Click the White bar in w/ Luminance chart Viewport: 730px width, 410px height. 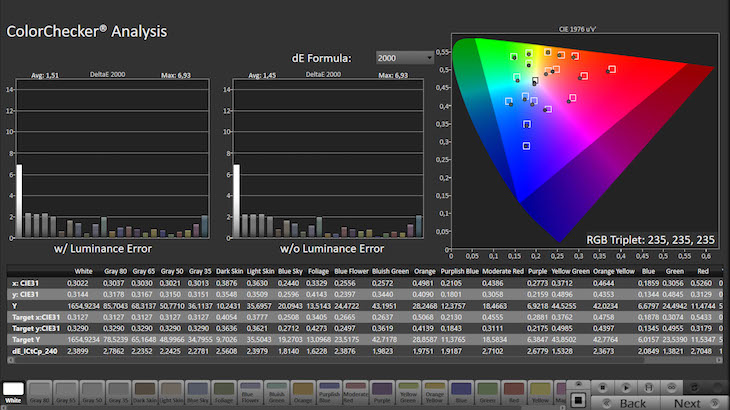pos(19,201)
